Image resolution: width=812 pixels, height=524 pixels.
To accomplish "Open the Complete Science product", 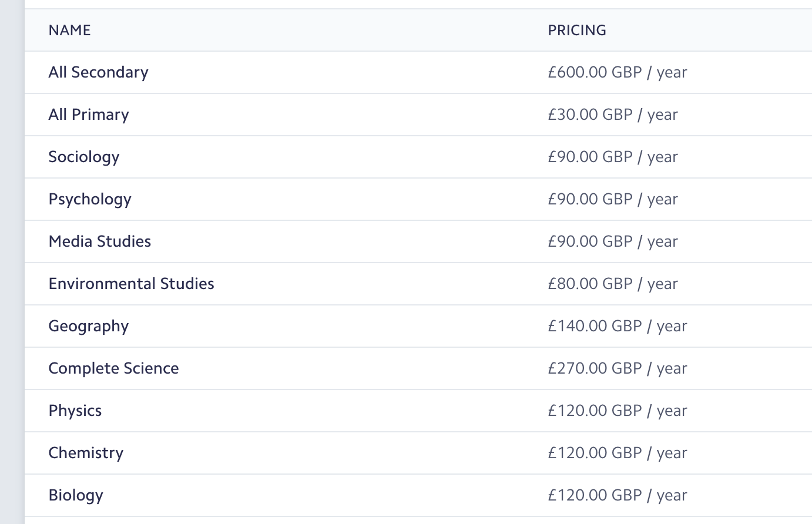I will 418,368.
